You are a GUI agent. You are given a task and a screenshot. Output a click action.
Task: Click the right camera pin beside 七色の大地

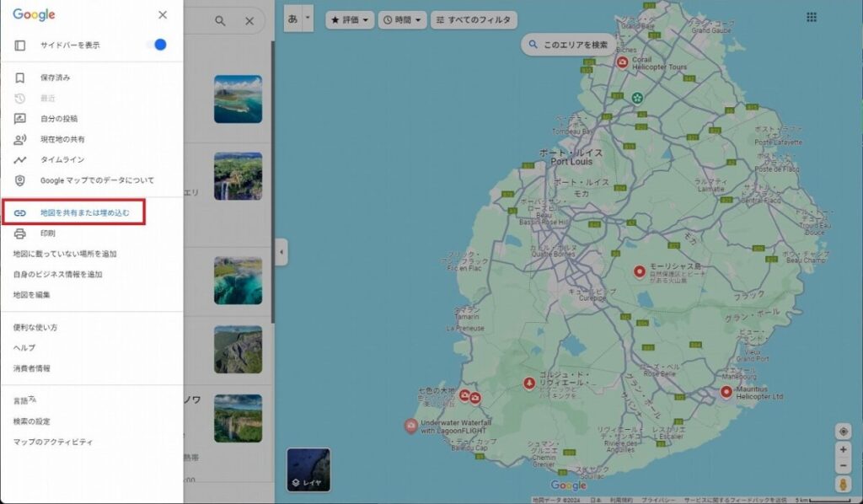pyautogui.click(x=475, y=398)
